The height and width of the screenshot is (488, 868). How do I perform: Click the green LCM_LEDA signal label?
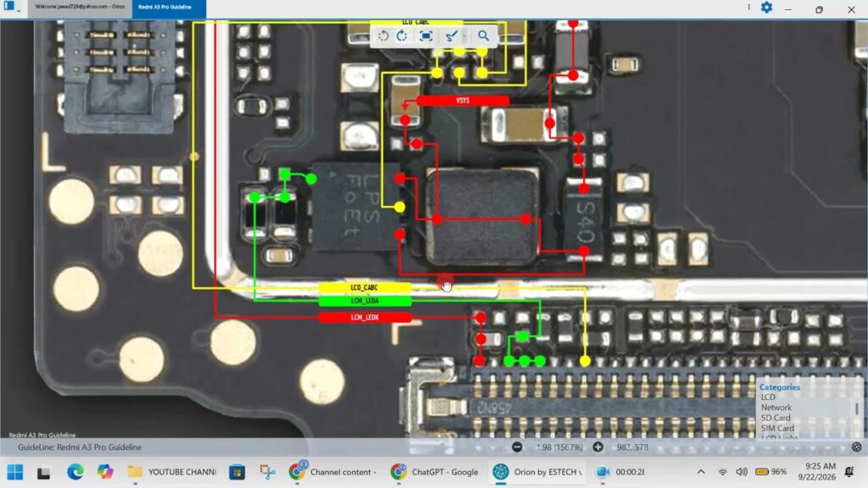[x=364, y=301]
